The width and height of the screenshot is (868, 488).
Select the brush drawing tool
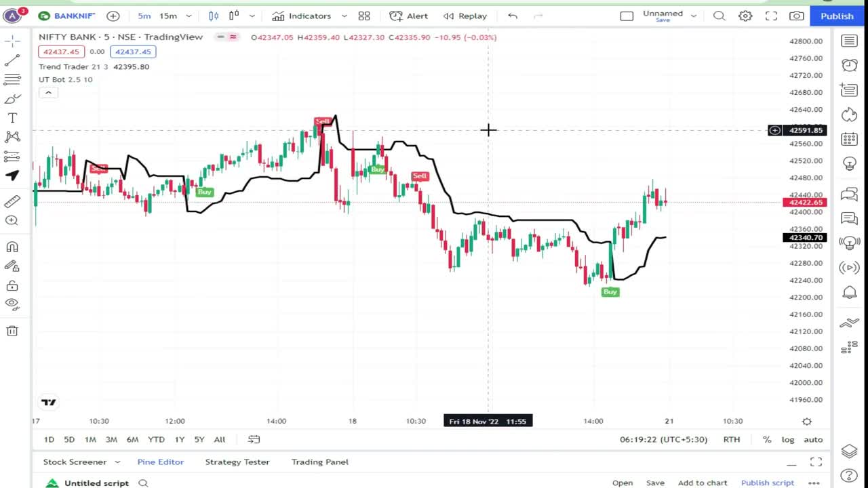click(12, 99)
